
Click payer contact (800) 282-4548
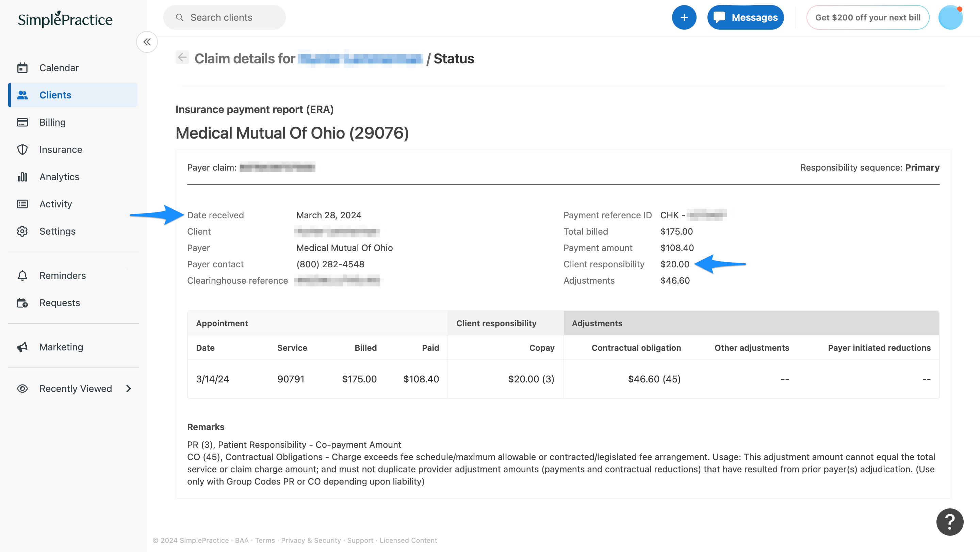point(330,264)
